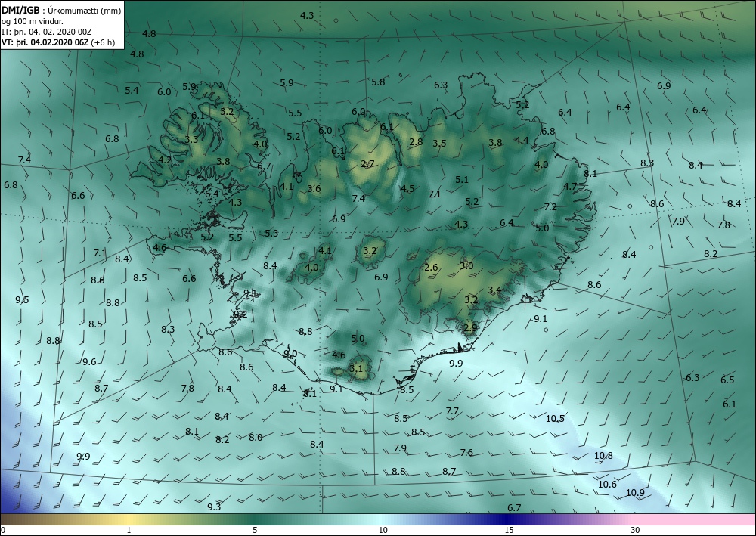The image size is (756, 536).
Task: Click the 3.0 value over Vatnajökull
Action: [466, 265]
